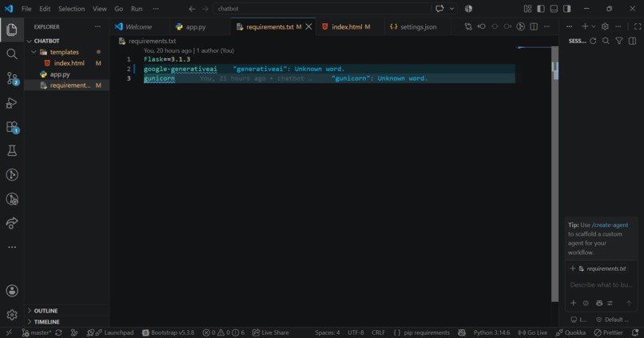Go to previous change icon in editor toolbar
The width and height of the screenshot is (644, 338).
481,26
